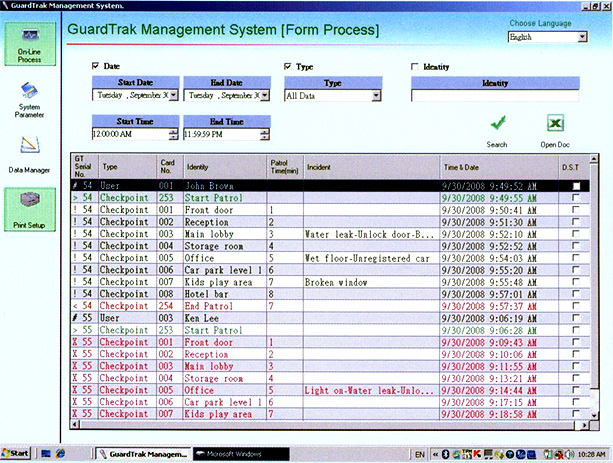Click the End Time spinner arrows
This screenshot has width=613, height=463.
pyautogui.click(x=265, y=134)
